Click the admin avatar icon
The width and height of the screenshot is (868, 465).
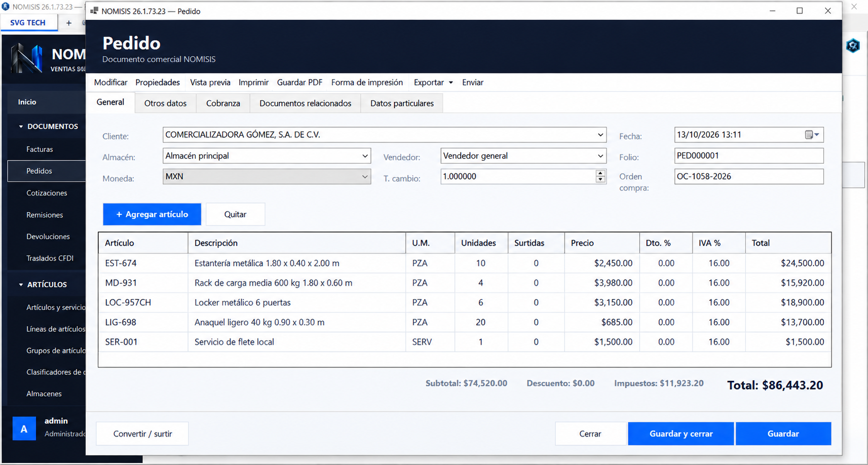coord(24,429)
